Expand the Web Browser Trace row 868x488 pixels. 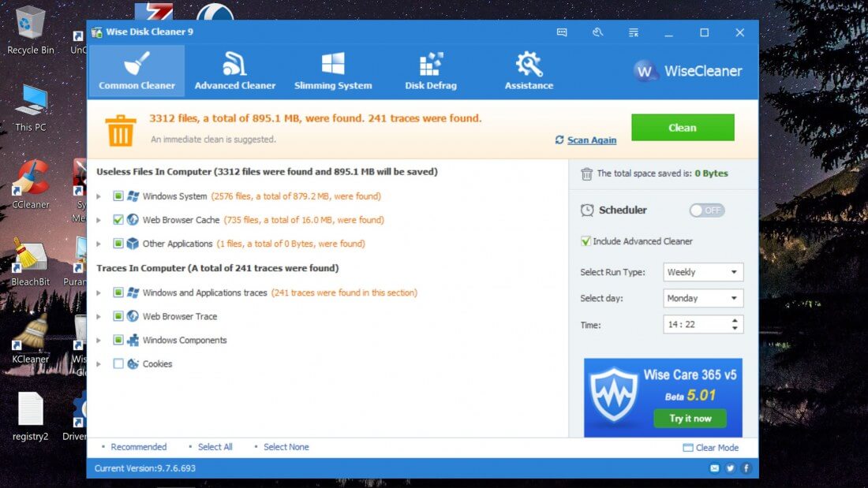click(x=99, y=316)
